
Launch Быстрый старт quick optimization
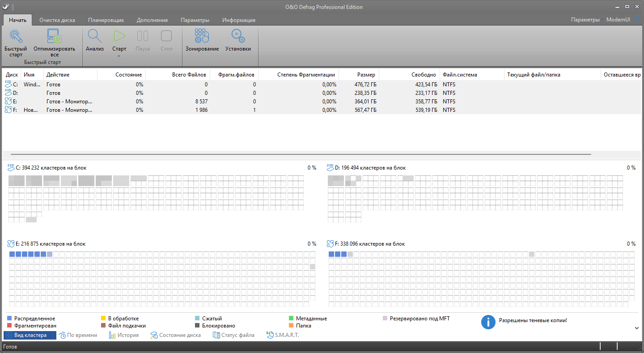pyautogui.click(x=16, y=43)
